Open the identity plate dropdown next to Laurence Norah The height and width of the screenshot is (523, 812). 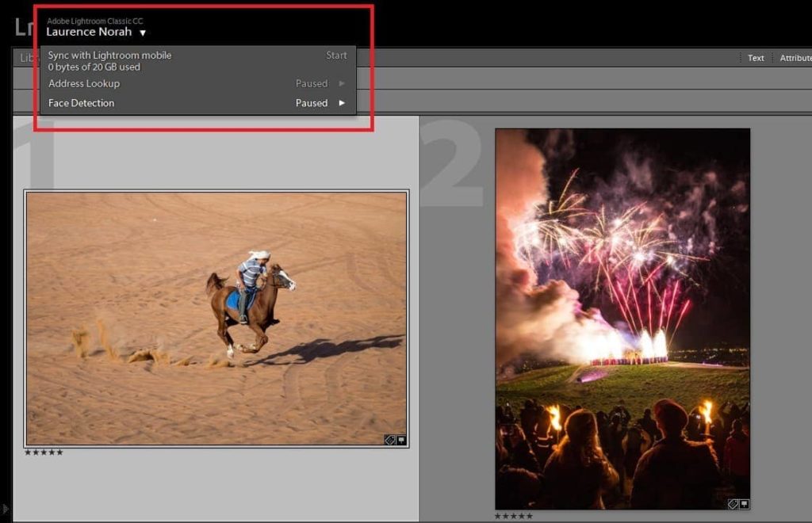pos(143,32)
